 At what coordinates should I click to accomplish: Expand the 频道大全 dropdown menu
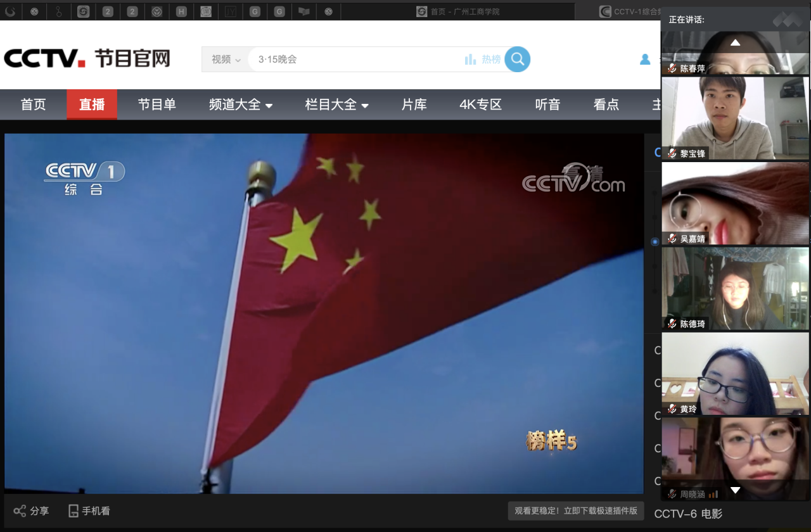[x=241, y=105]
